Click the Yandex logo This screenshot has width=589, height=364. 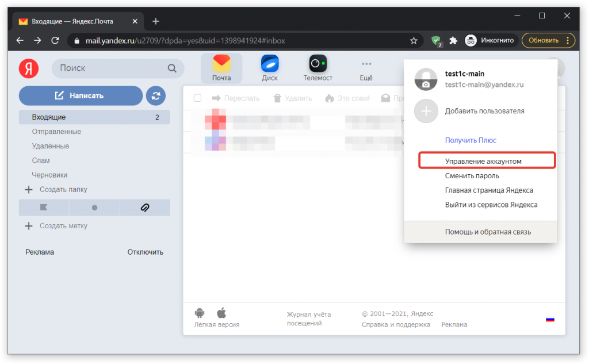(x=29, y=69)
